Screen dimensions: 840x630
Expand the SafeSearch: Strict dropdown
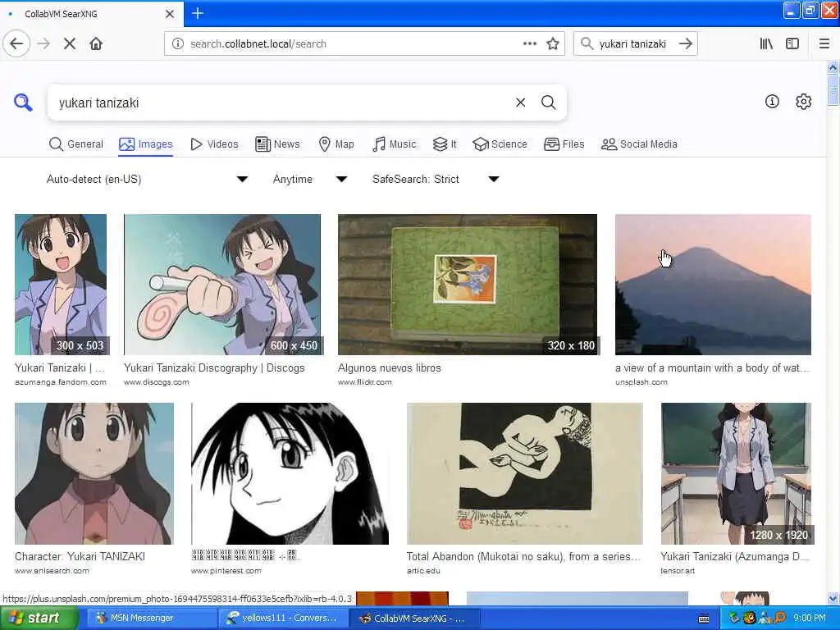click(x=436, y=179)
